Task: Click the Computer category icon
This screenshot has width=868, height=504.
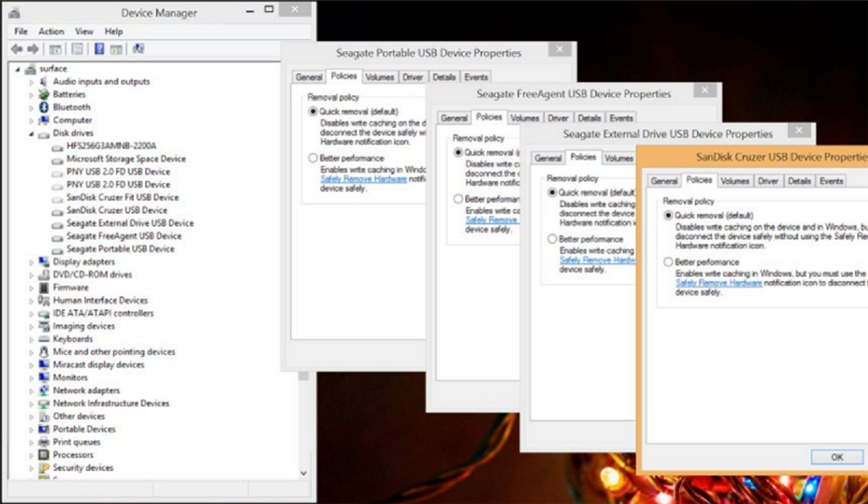Action: coord(44,120)
